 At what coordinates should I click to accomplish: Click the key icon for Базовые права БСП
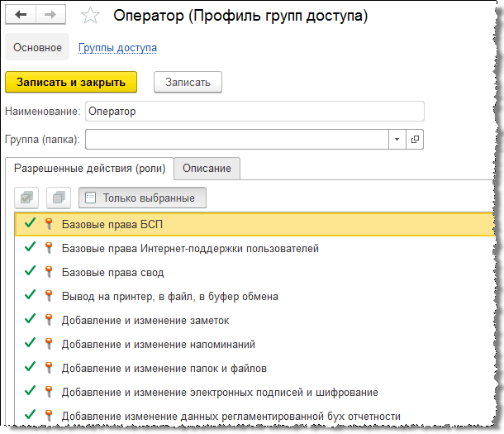[48, 224]
